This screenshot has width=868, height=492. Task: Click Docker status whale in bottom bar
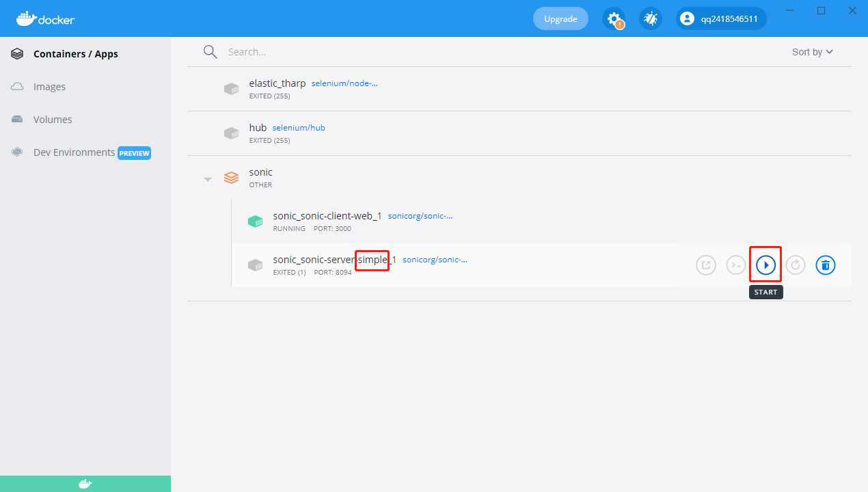pyautogui.click(x=85, y=484)
